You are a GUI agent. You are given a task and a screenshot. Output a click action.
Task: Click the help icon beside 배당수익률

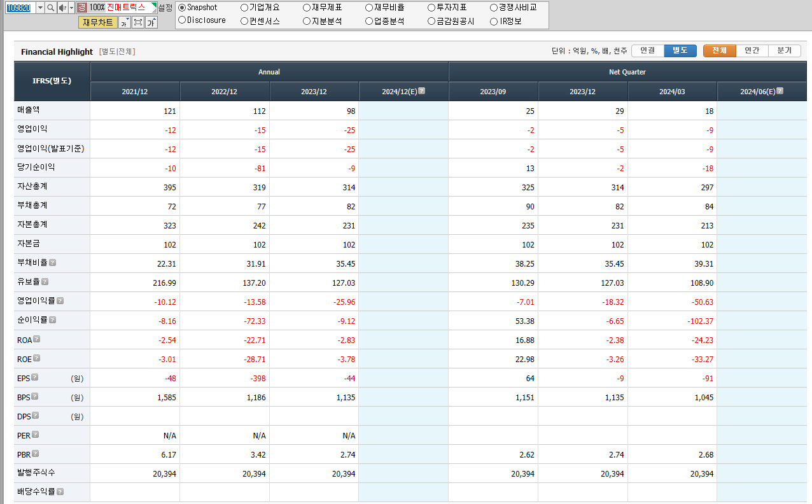[x=60, y=492]
